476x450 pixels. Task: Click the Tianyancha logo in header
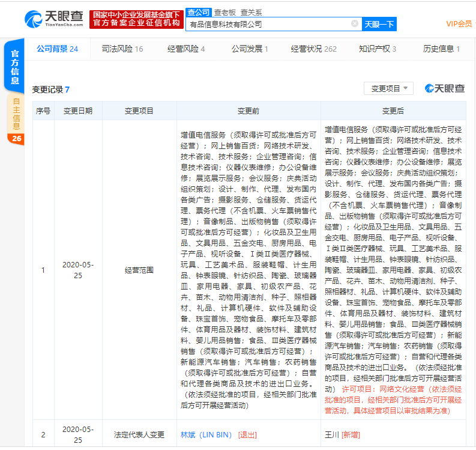(54, 19)
